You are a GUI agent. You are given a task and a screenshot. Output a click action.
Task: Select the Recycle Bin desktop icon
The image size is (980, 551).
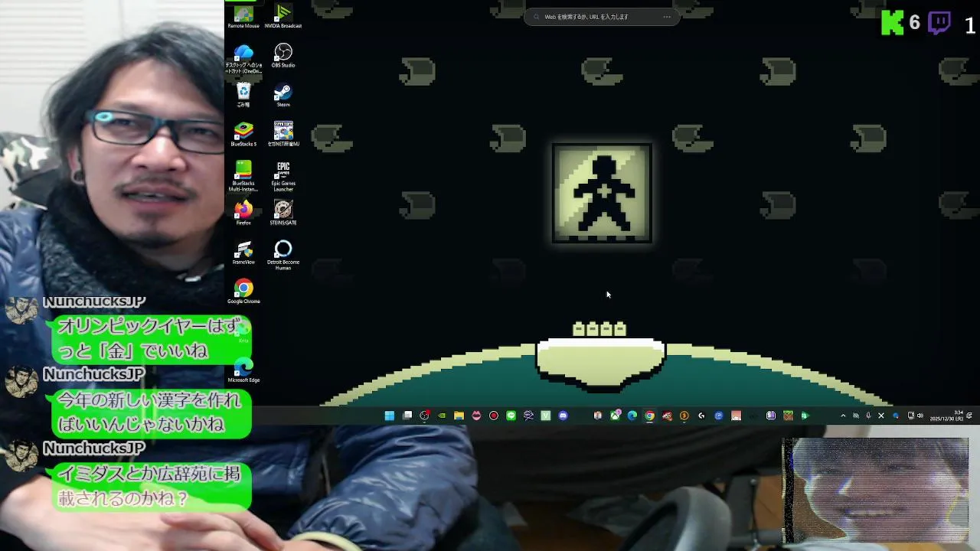(243, 95)
